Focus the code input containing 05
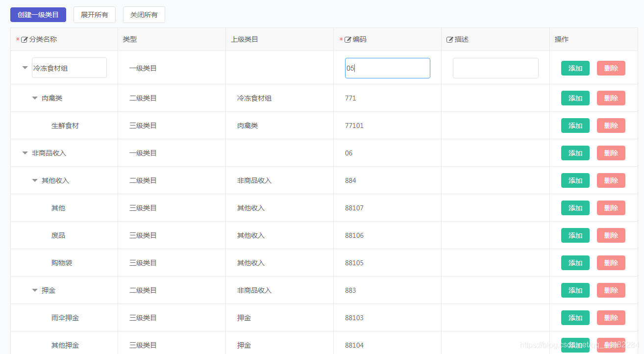 point(388,68)
